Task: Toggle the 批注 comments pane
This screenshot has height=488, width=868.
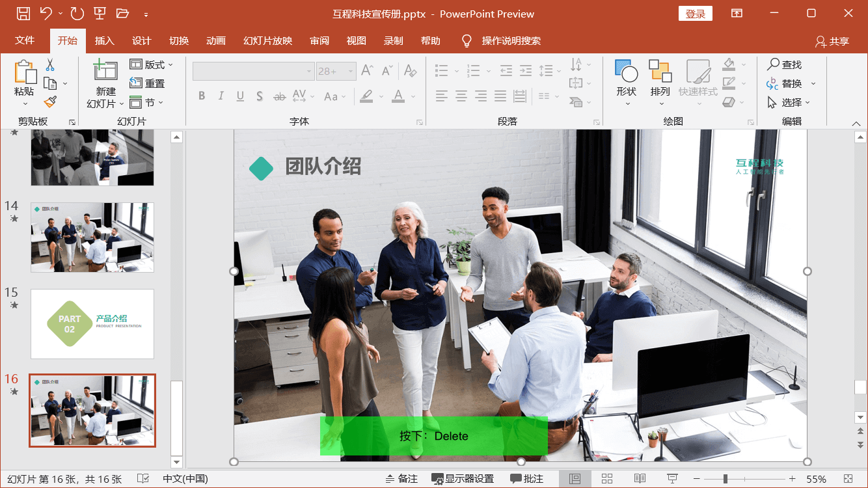Action: click(527, 479)
